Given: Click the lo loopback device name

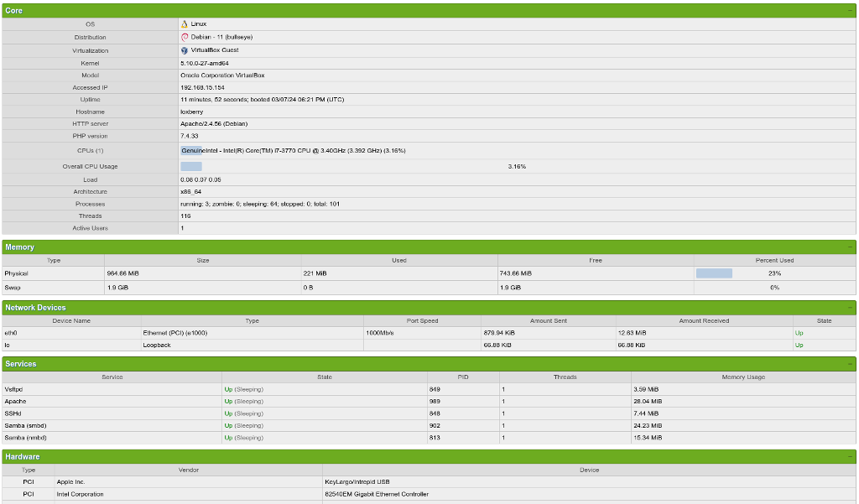Looking at the screenshot, I should 7,346.
